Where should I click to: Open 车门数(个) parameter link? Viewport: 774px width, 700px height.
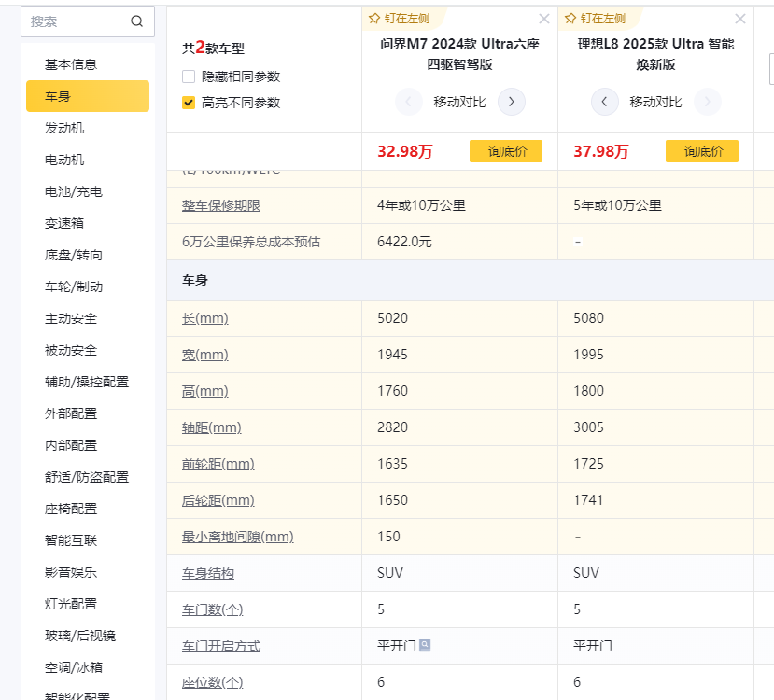click(x=212, y=609)
